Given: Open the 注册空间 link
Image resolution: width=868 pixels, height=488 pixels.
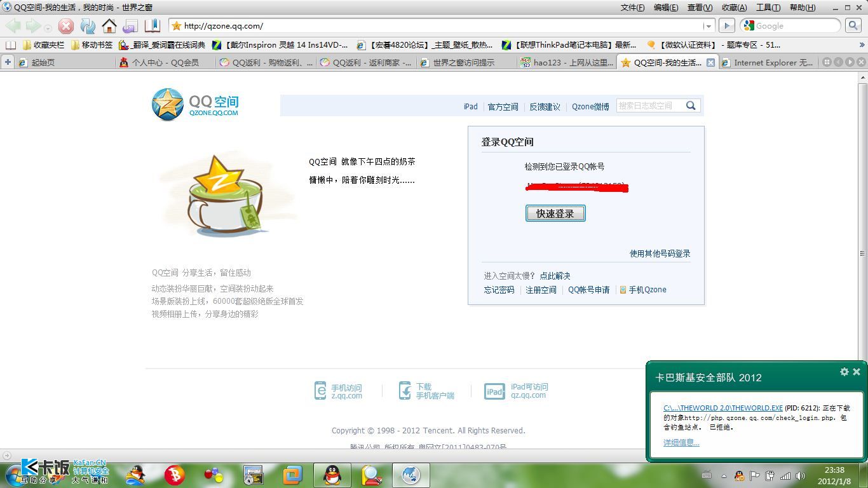Looking at the screenshot, I should (x=541, y=290).
